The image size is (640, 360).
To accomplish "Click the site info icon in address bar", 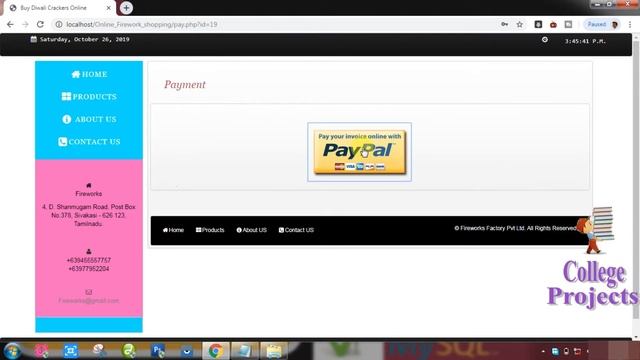I will coord(59,24).
